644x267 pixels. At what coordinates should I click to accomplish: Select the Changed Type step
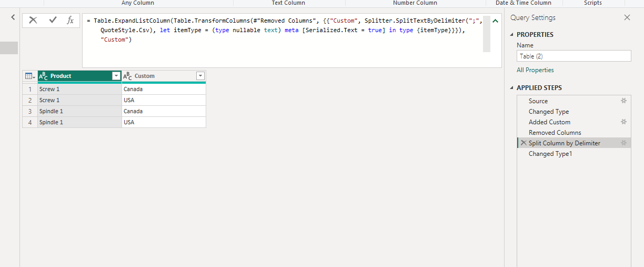549,112
